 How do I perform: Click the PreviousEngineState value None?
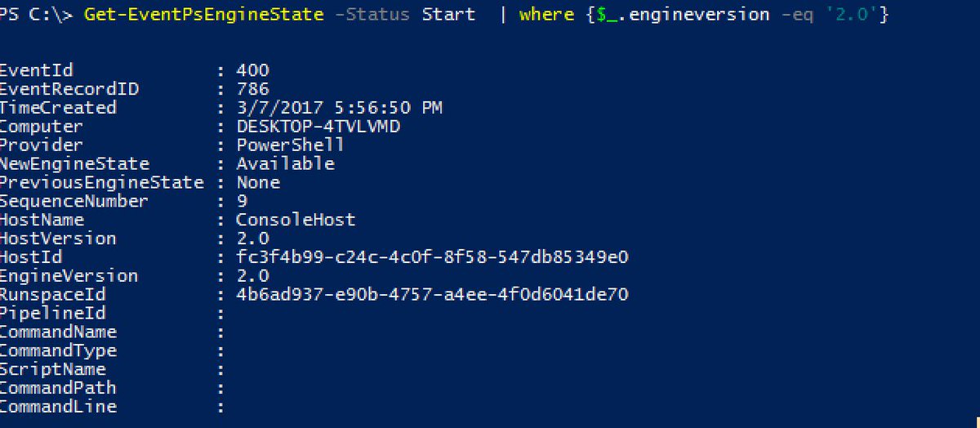pyautogui.click(x=258, y=183)
